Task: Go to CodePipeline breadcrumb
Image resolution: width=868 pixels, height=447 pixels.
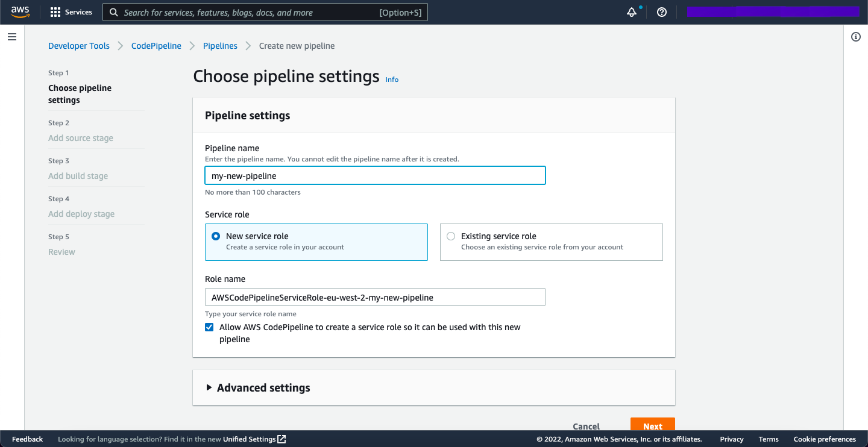Action: click(x=156, y=46)
